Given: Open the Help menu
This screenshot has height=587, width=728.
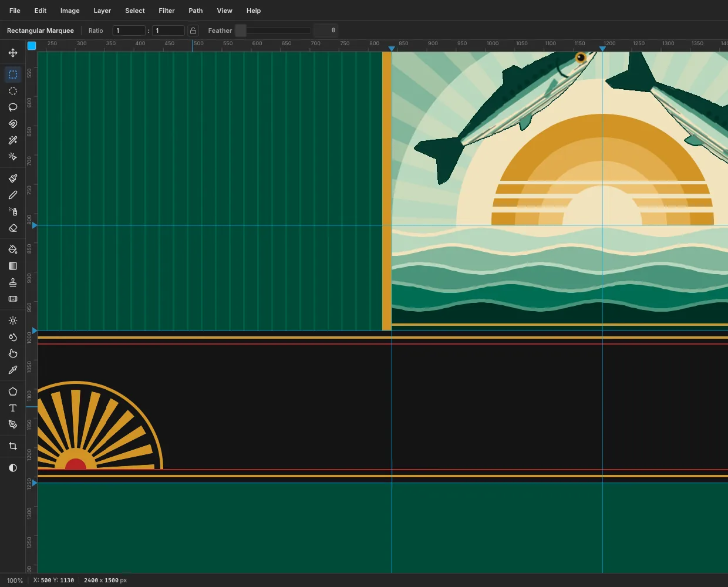Looking at the screenshot, I should [254, 11].
